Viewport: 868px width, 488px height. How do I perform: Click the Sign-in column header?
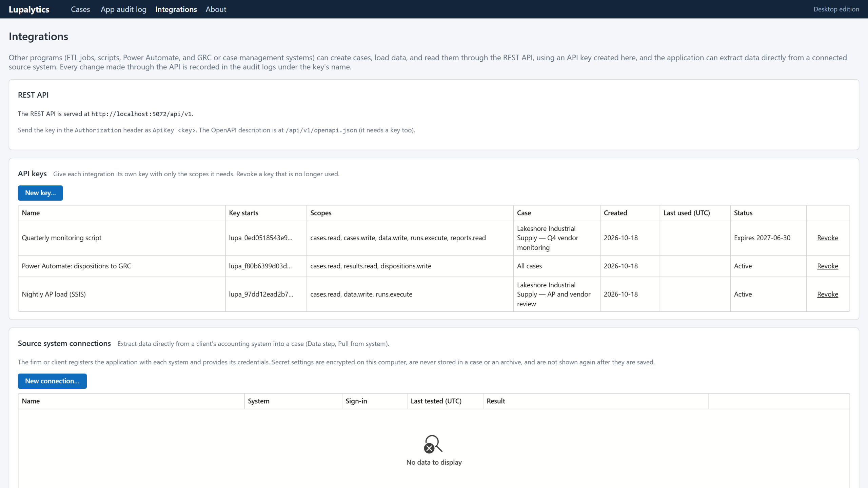374,401
